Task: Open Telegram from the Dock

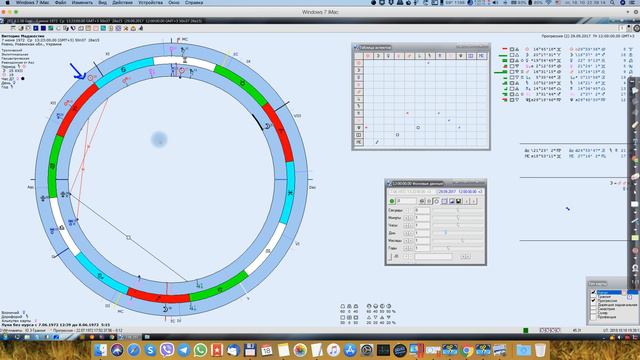Action: point(184,350)
